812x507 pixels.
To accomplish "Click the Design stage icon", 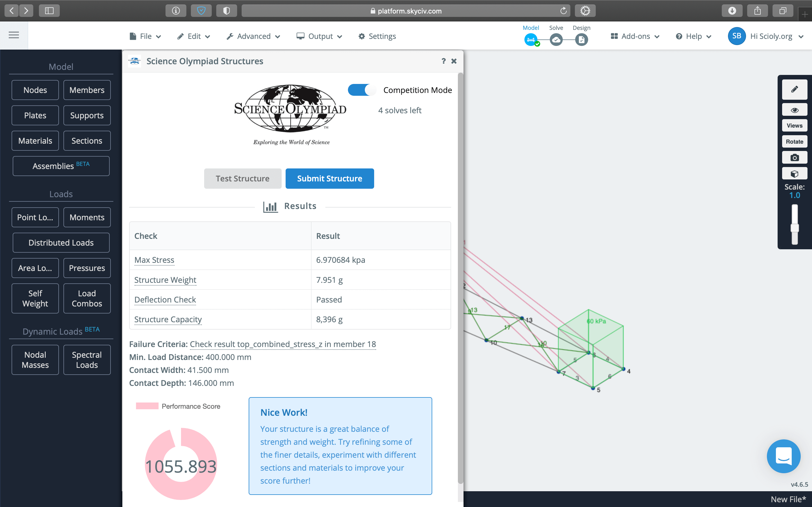I will click(581, 40).
